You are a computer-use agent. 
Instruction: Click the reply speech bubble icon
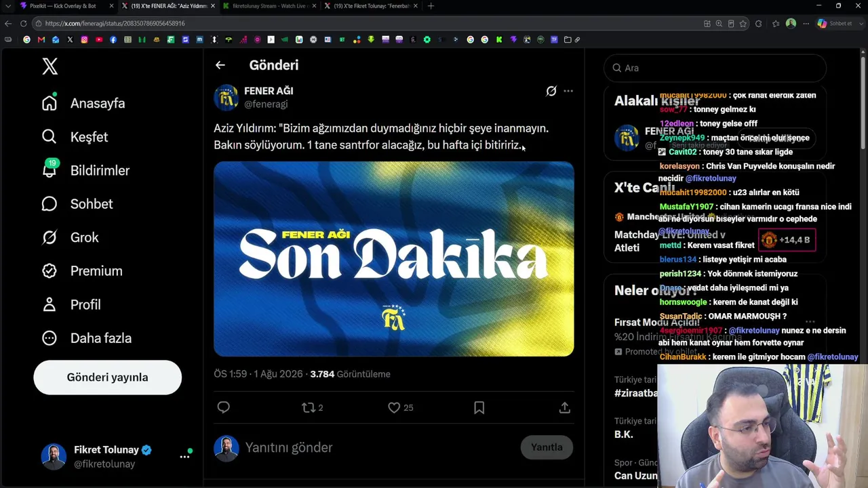pyautogui.click(x=224, y=407)
